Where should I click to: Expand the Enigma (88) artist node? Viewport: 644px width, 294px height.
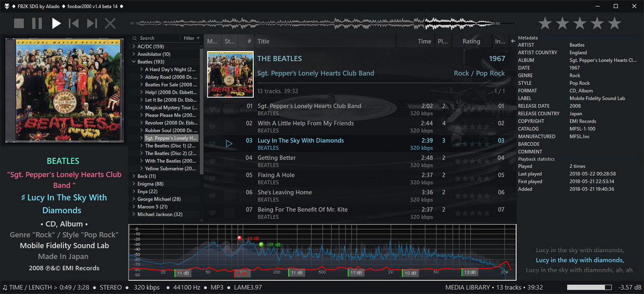(134, 184)
